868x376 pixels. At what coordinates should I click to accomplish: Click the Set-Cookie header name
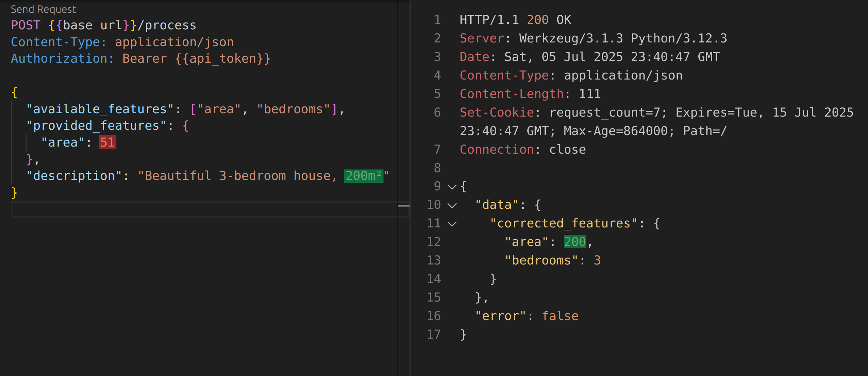[497, 113]
